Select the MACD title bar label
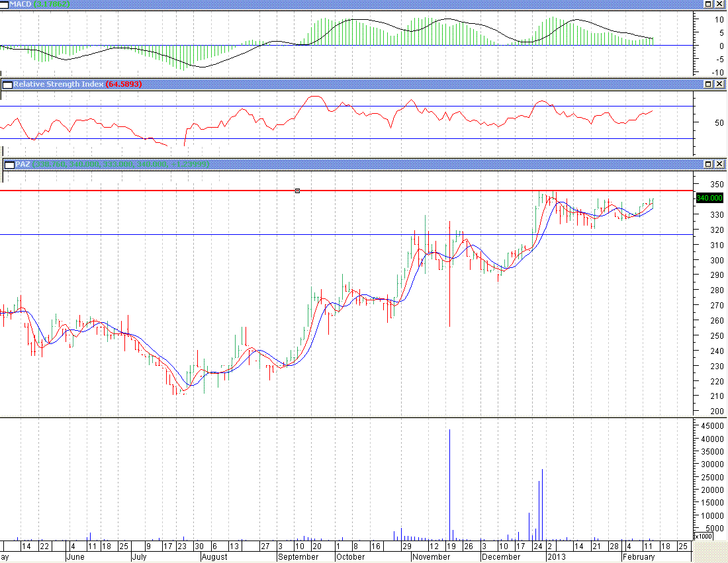Viewport: 728px width, 563px height. pos(21,4)
